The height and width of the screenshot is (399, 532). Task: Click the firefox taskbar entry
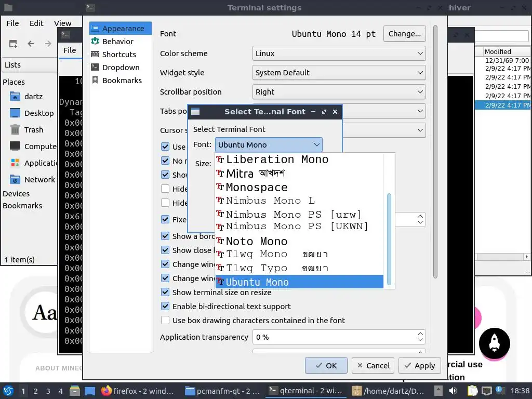tap(138, 391)
